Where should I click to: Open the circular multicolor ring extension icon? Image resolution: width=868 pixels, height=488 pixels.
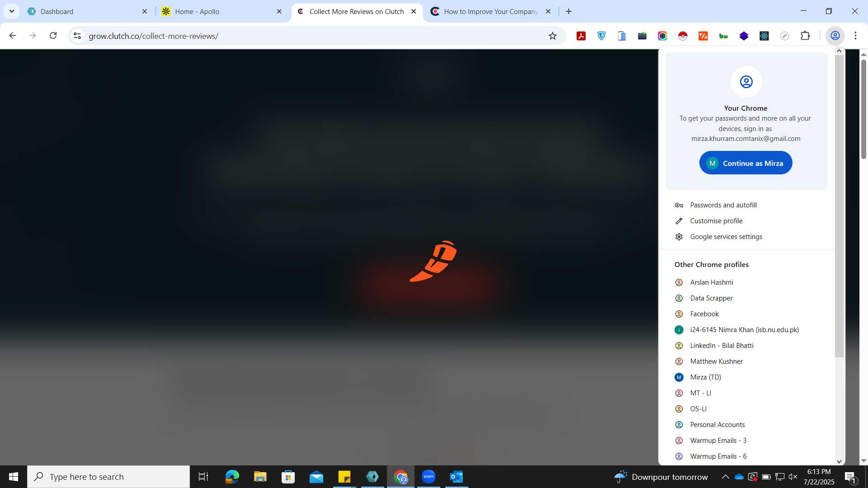pyautogui.click(x=662, y=36)
